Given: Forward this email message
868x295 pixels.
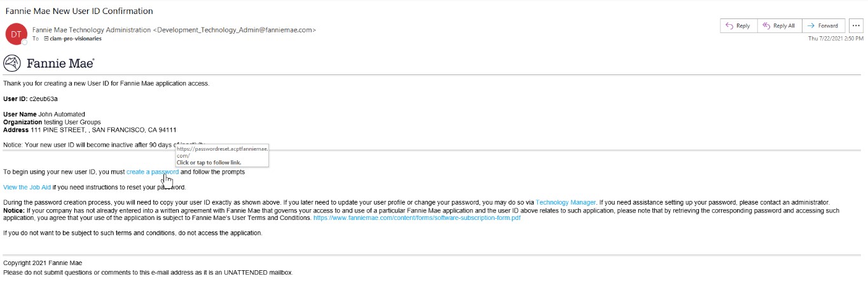Looking at the screenshot, I should tap(823, 26).
